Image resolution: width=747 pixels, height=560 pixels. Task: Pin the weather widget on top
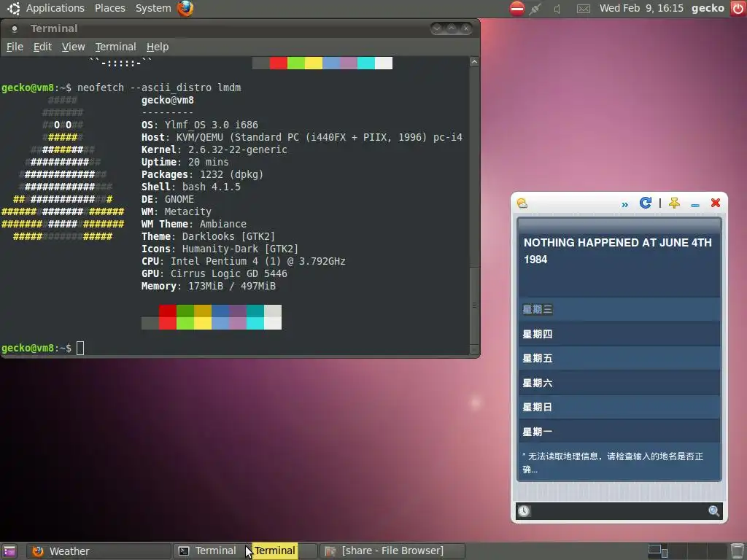[674, 203]
